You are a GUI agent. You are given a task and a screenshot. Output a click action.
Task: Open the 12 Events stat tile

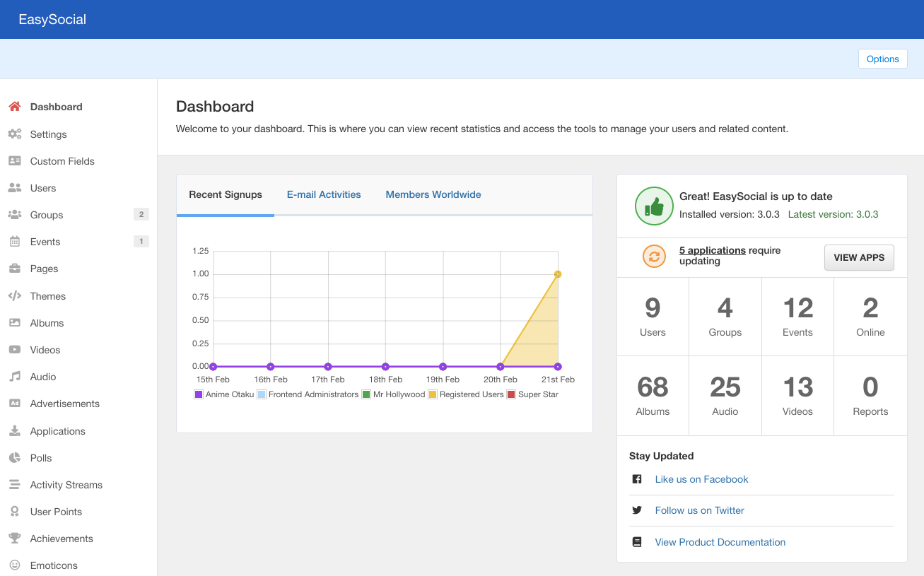pos(797,317)
